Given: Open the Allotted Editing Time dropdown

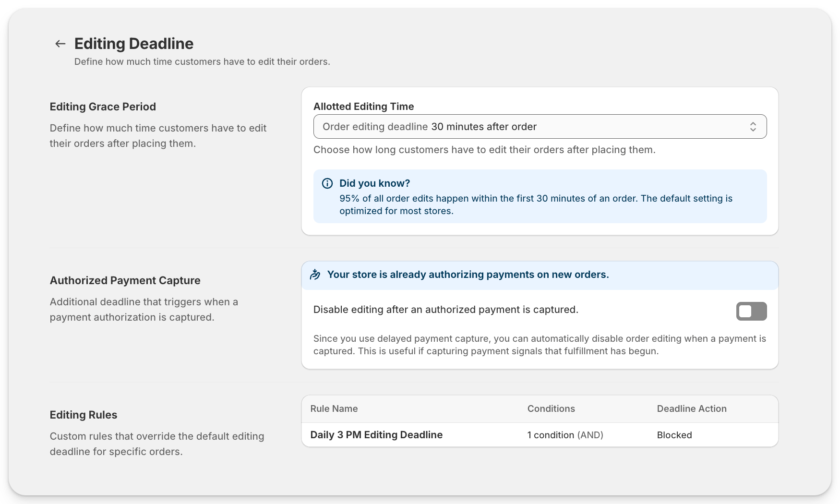Looking at the screenshot, I should [x=540, y=127].
